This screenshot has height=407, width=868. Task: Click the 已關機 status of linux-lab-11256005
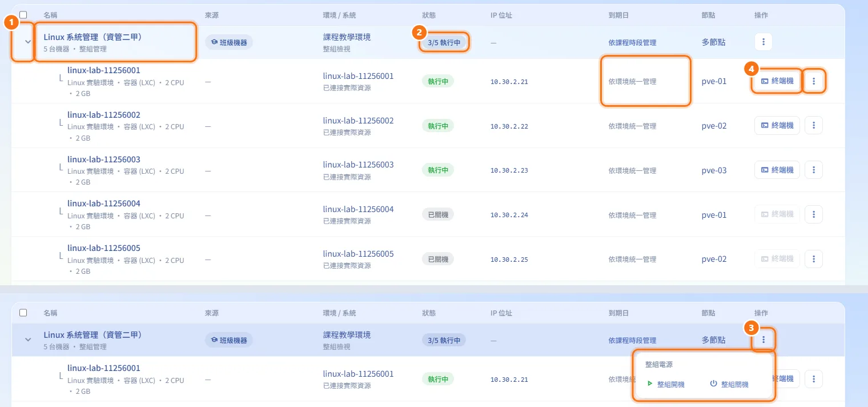click(x=438, y=259)
